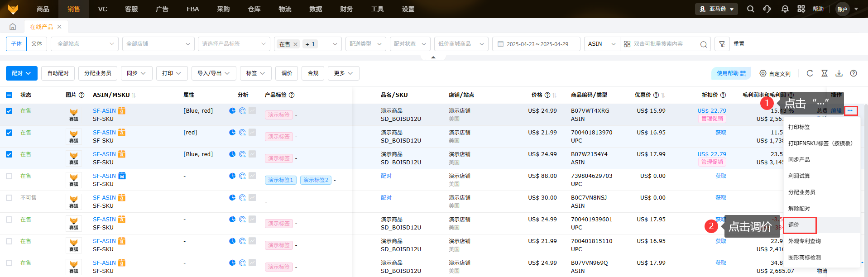
Task: Click the notification bell icon
Action: click(x=785, y=9)
